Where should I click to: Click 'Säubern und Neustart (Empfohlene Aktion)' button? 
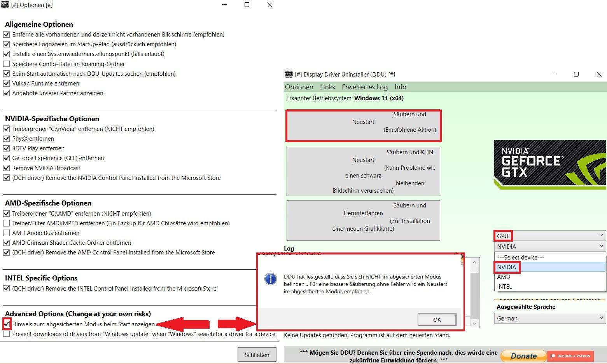coord(363,125)
